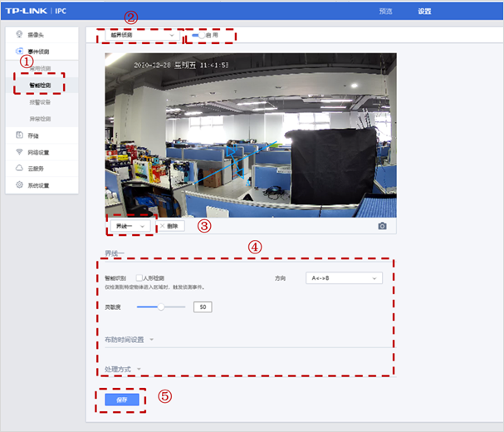Open the 界线一 boundary line dropdown
504x432 pixels.
click(130, 226)
